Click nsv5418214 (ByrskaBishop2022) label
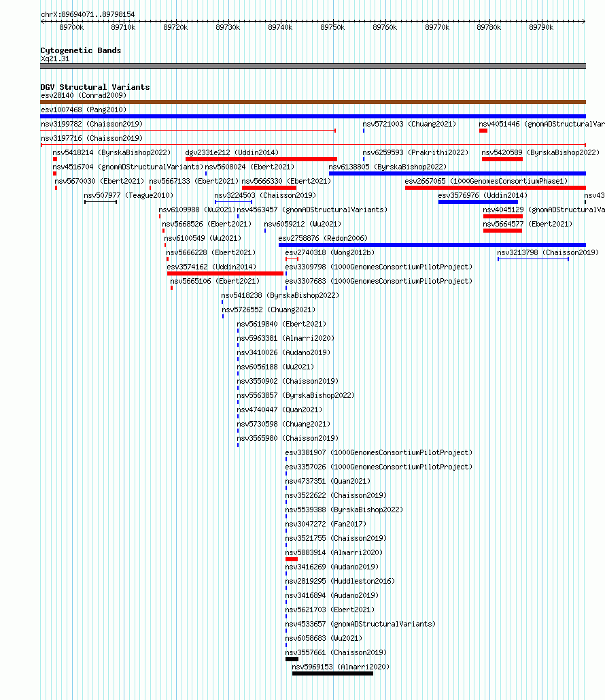 111,152
